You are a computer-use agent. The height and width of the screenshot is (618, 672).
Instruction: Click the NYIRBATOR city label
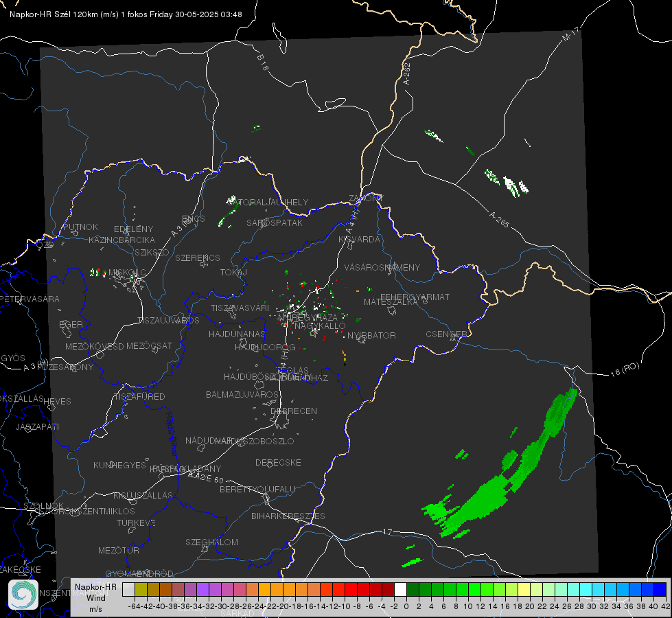[x=371, y=335]
